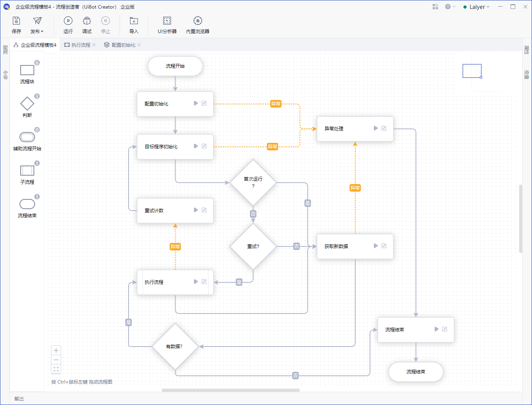Select 异常 label above 执行流程 block

click(175, 247)
